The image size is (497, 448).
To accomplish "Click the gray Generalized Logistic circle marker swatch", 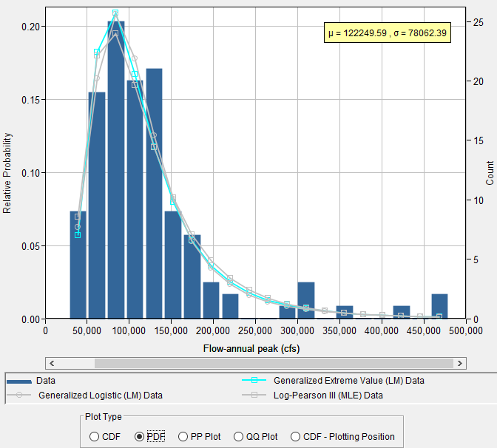I will [x=19, y=395].
